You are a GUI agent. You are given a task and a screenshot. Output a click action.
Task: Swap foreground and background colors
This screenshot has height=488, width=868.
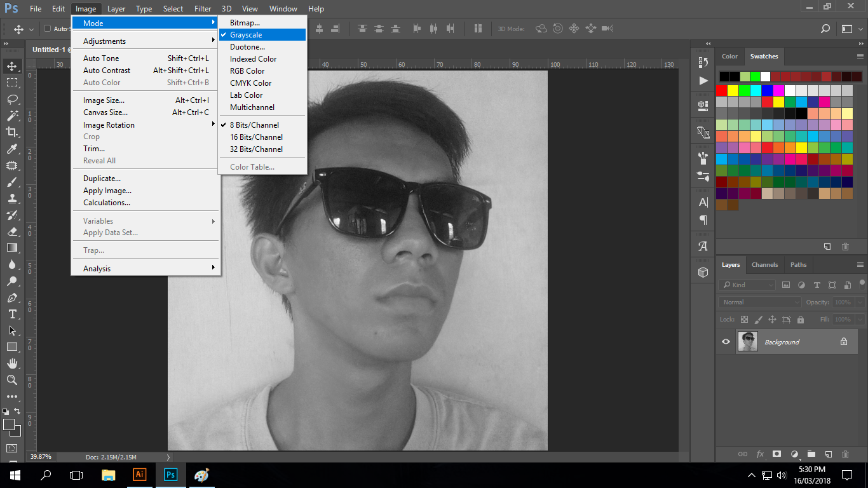[17, 412]
